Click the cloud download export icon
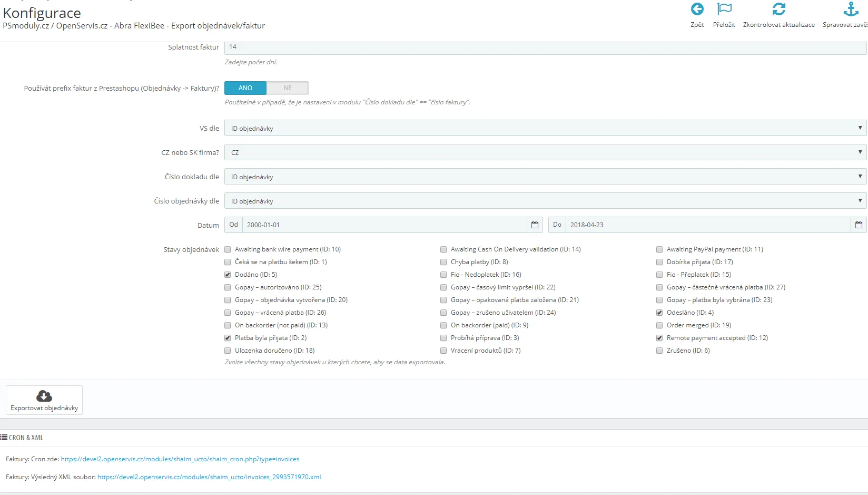 pyautogui.click(x=44, y=396)
